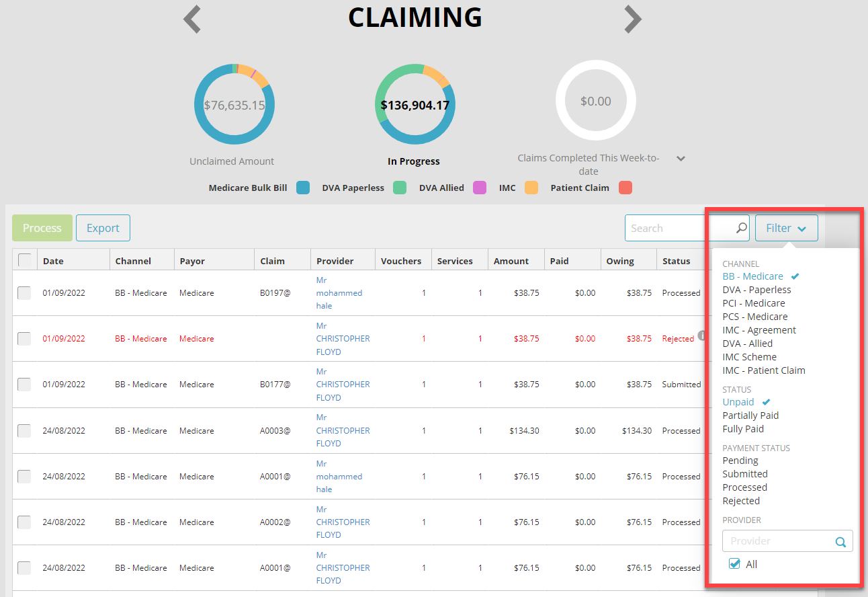This screenshot has height=597, width=868.
Task: Go to next dashboard with right arrow
Action: click(x=633, y=19)
